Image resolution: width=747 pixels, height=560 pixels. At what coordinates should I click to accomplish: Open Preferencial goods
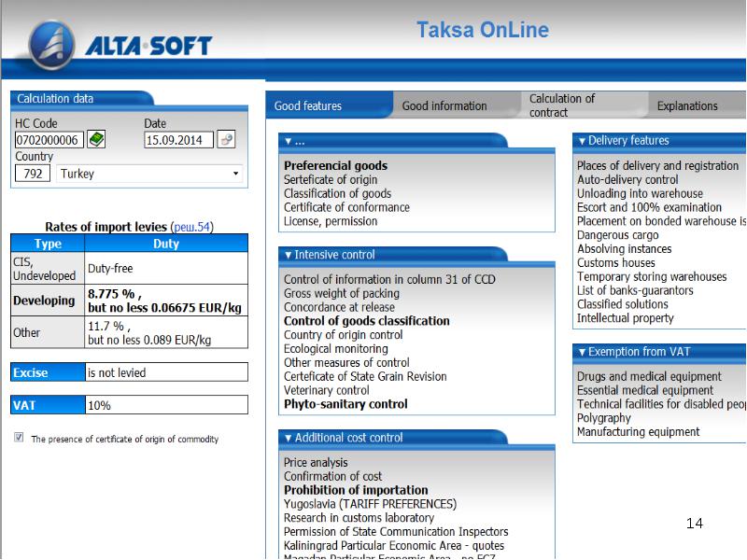336,166
